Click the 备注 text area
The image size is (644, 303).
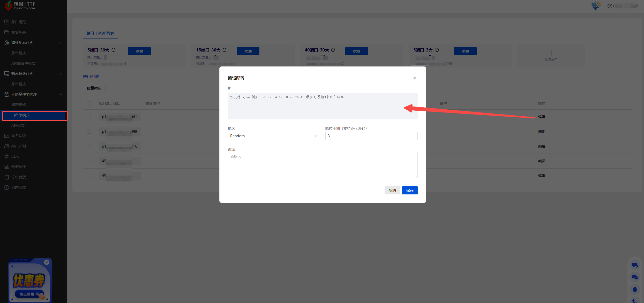pos(323,165)
